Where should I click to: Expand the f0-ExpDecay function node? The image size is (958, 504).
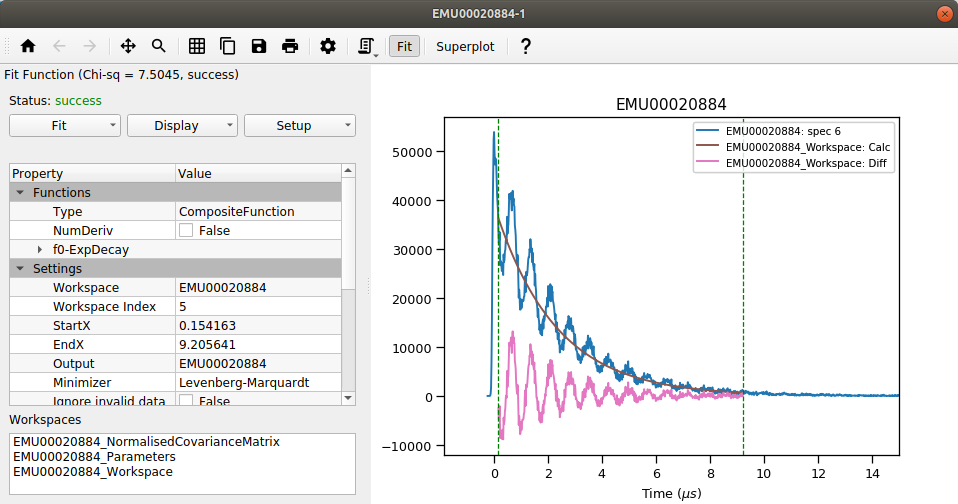(x=40, y=250)
